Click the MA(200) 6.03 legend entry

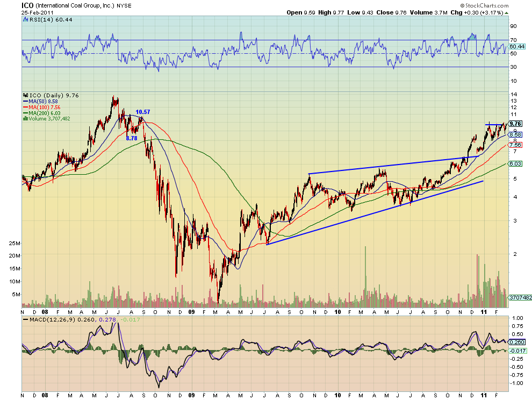(45, 113)
